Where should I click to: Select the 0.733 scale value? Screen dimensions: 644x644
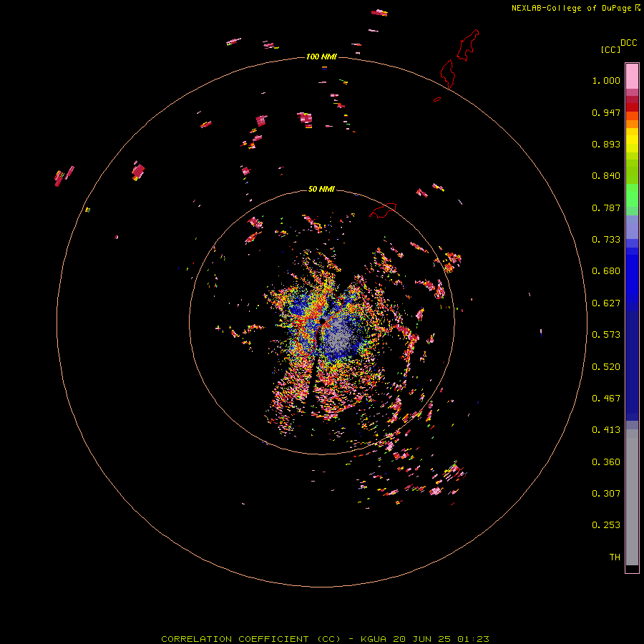tap(606, 240)
